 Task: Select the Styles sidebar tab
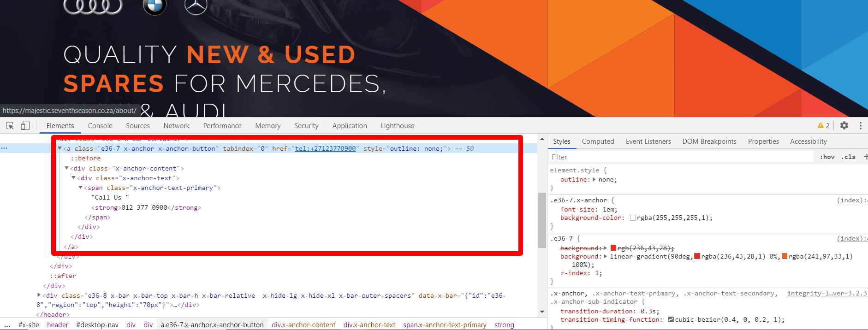click(562, 141)
